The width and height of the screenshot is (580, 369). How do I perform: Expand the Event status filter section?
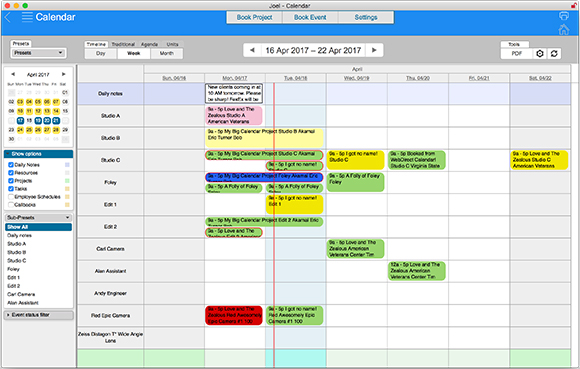click(x=38, y=315)
